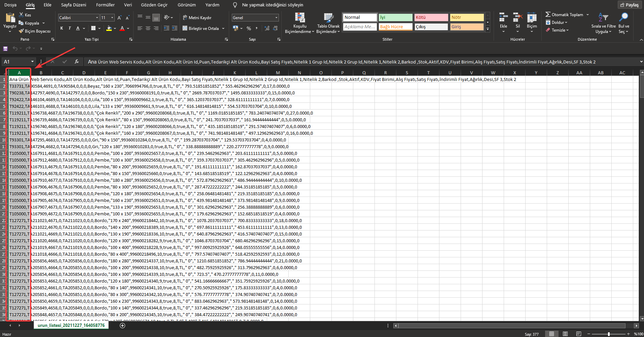Switch to the Görünüm tab
The height and width of the screenshot is (337, 644).
(x=187, y=5)
